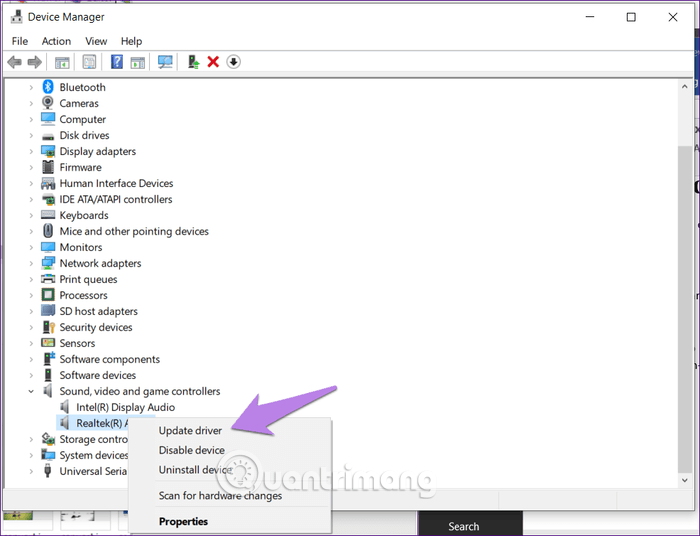
Task: Click the Show/Hide console tree toolbar icon
Action: pos(62,62)
